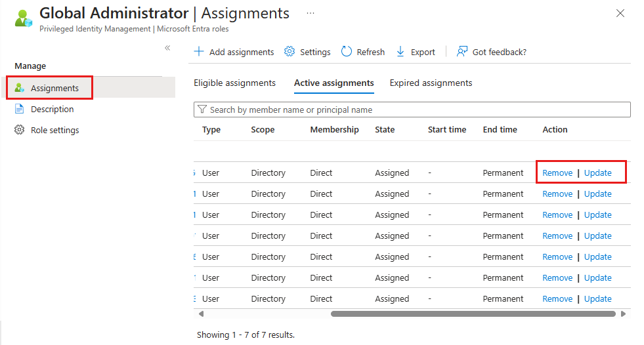Viewport: 644px width, 345px height.
Task: Click the Description document icon
Action: point(20,109)
